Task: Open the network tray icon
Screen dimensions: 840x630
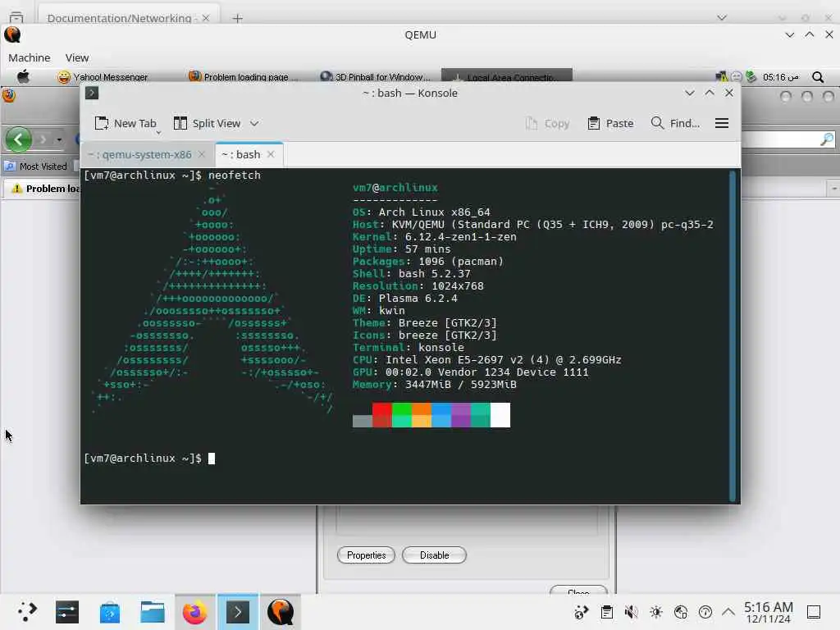Action: pos(680,612)
